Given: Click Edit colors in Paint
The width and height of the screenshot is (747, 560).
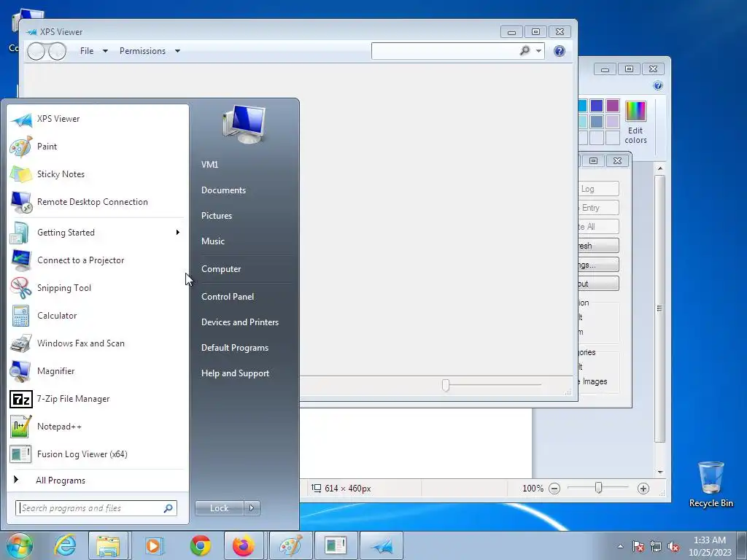Looking at the screenshot, I should point(635,122).
